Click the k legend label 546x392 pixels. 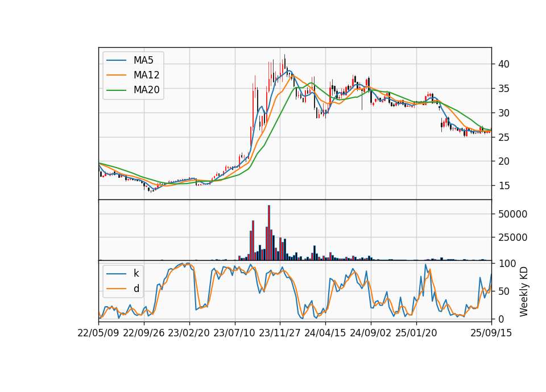[x=136, y=273]
